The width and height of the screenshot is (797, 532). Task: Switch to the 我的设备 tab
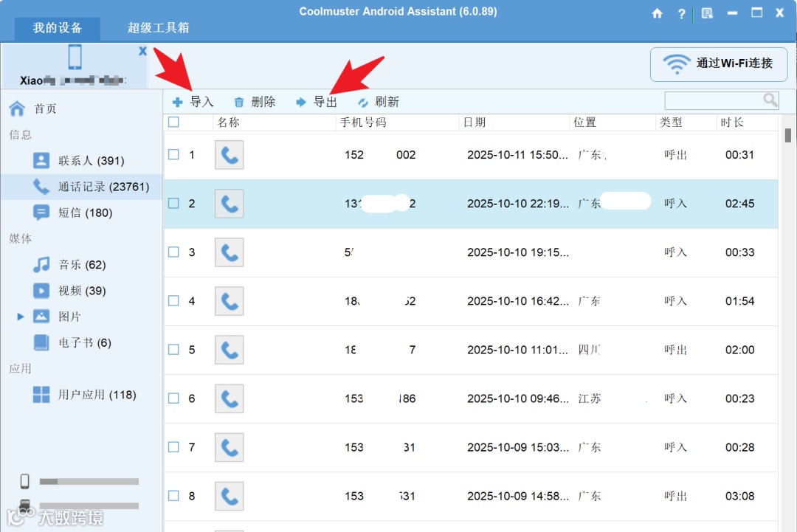pyautogui.click(x=58, y=28)
